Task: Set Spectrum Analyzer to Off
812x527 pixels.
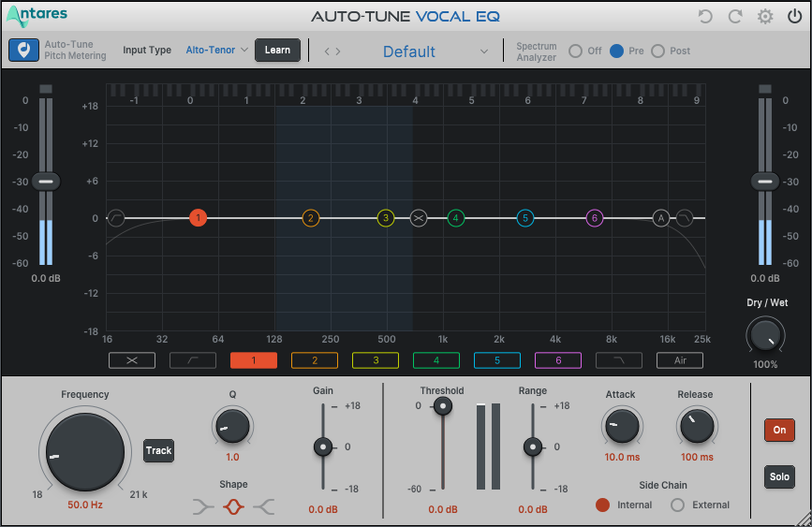Action: 575,51
